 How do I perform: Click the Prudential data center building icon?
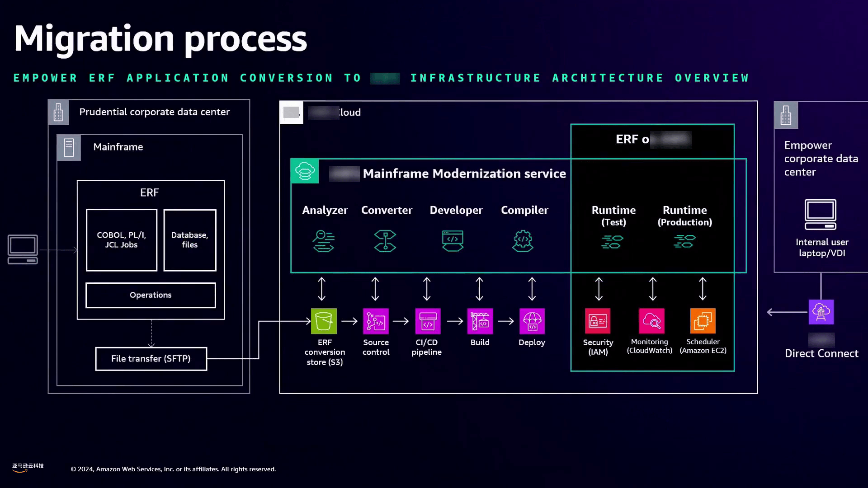point(58,112)
